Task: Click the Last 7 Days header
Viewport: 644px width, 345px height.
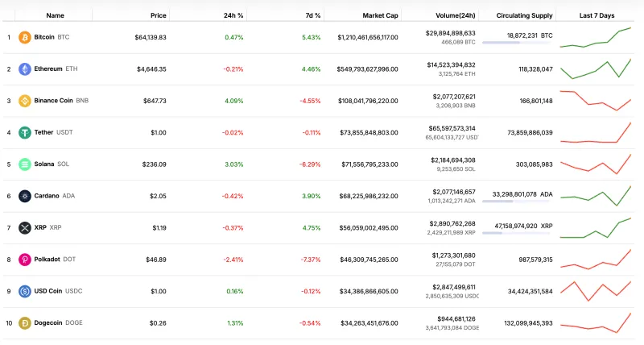Action: pos(597,15)
